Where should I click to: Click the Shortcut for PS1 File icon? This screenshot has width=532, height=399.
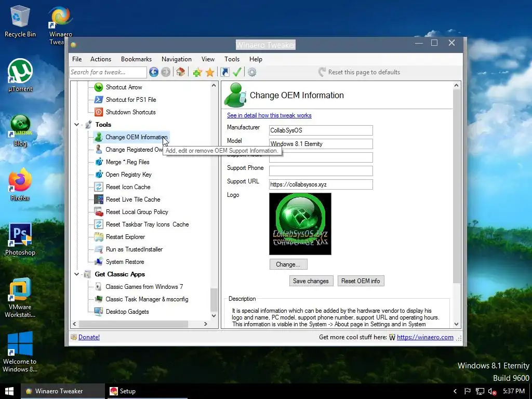(98, 100)
